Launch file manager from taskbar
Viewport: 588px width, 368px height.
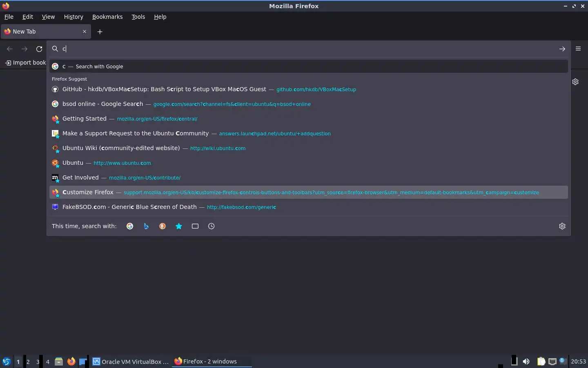point(59,361)
